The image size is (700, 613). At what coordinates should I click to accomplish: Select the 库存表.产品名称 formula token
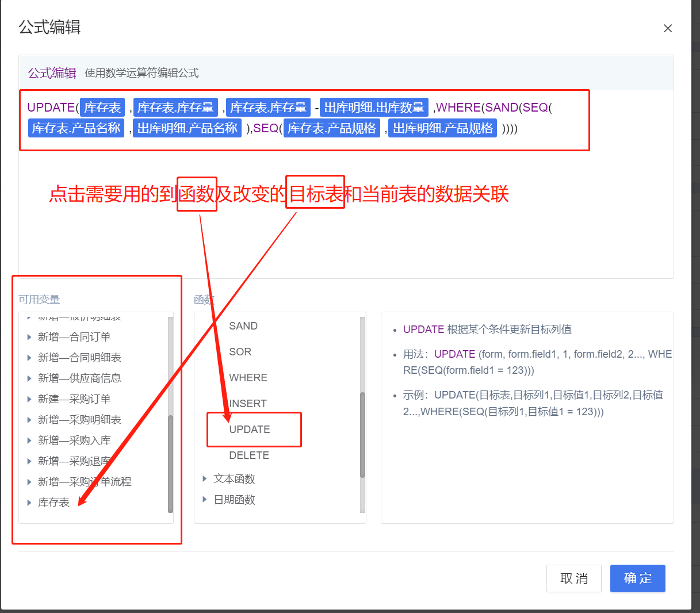76,128
